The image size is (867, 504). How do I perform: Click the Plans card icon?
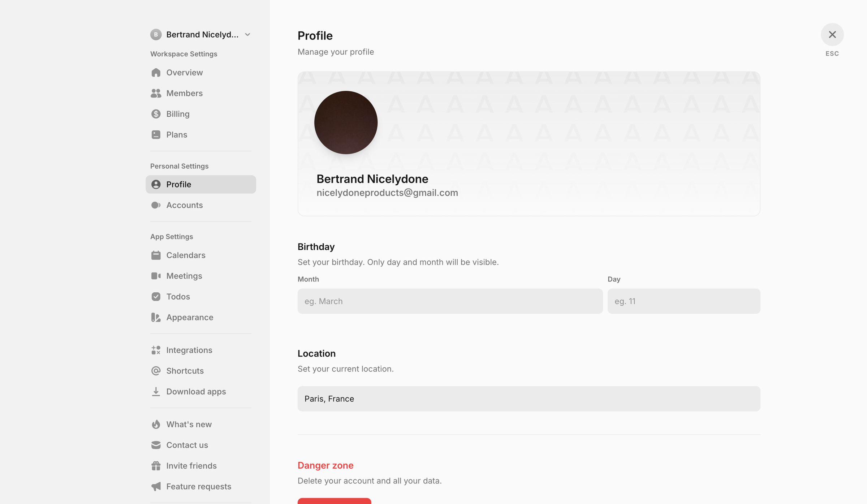(156, 134)
